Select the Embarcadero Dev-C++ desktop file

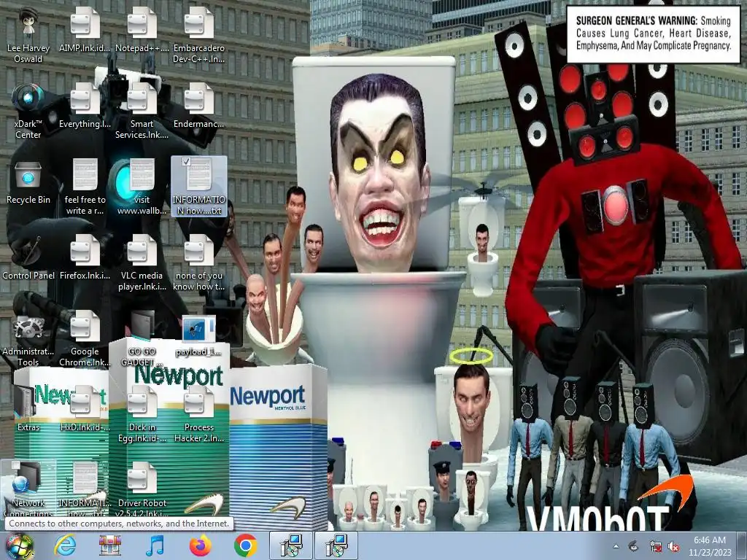[x=198, y=35]
